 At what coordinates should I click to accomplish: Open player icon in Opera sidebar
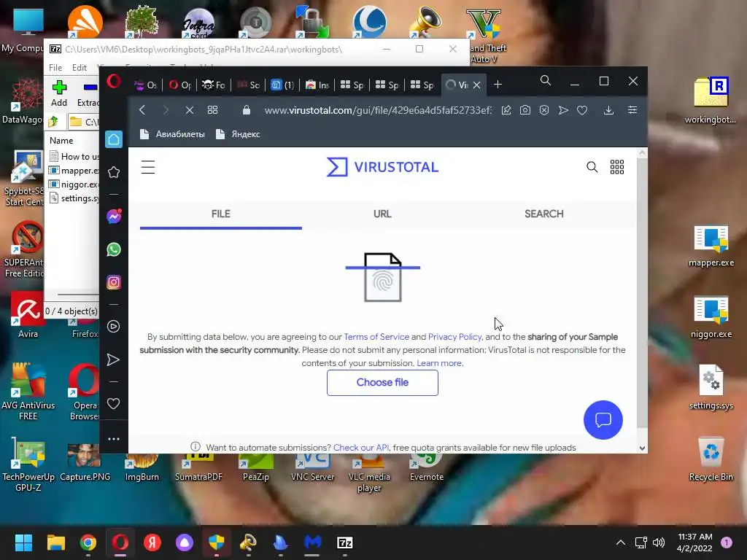(113, 327)
